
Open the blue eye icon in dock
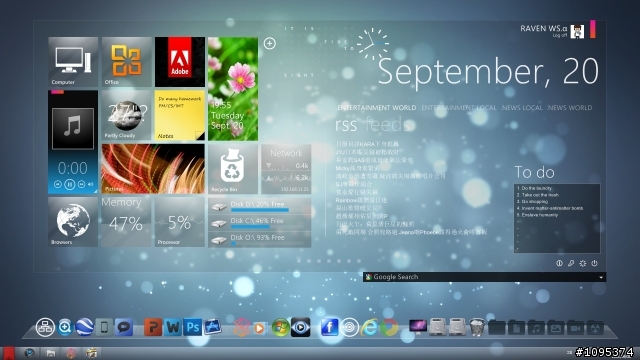point(300,327)
